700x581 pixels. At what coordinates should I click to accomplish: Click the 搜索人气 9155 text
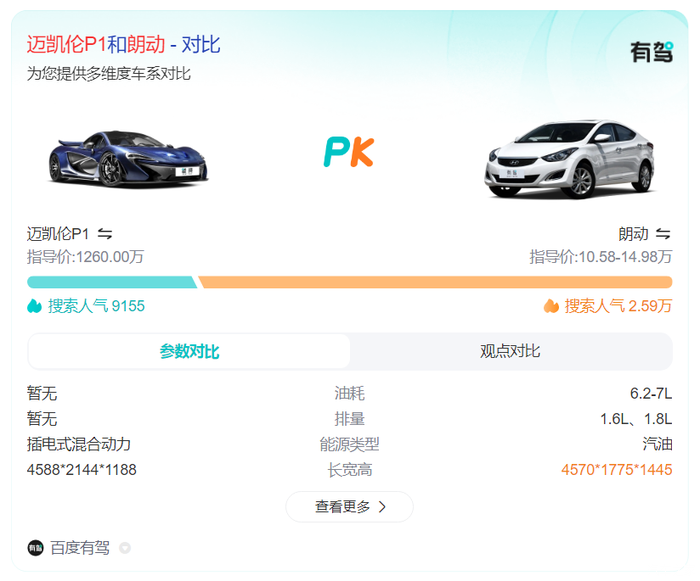96,306
